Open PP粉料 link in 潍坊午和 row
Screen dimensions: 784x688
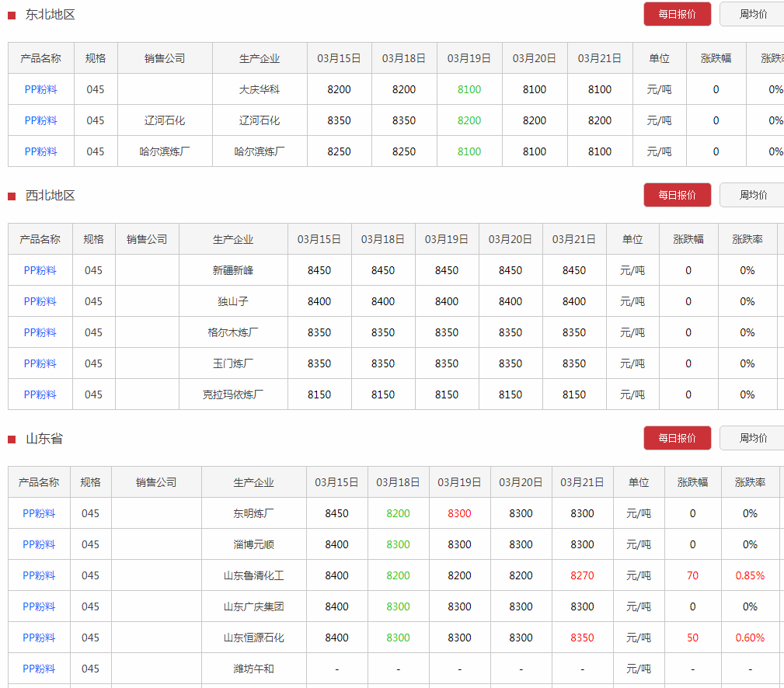pos(39,669)
